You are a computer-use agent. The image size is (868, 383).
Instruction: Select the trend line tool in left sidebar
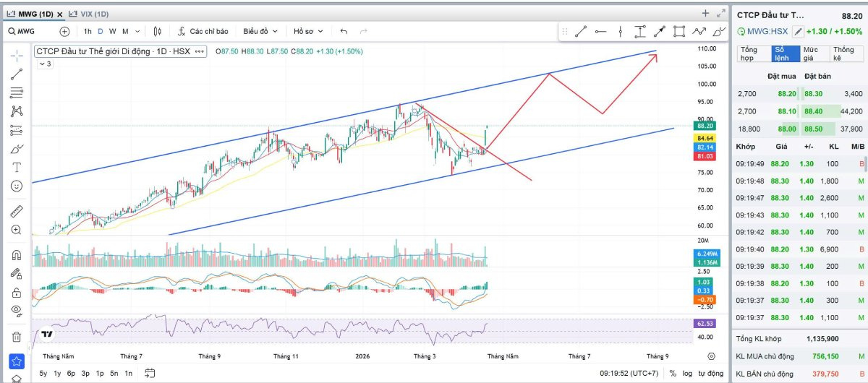click(17, 74)
